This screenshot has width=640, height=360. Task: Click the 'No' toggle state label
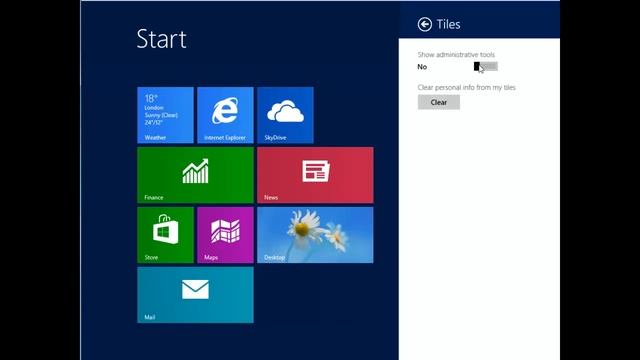[422, 67]
